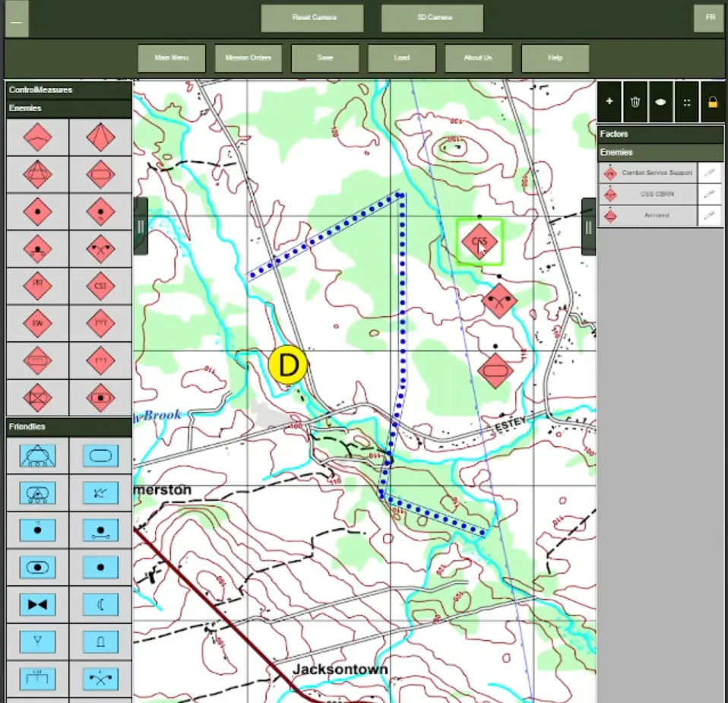Image resolution: width=728 pixels, height=703 pixels.
Task: Pick the enemy armoured oval symbol in the palette
Action: click(100, 175)
